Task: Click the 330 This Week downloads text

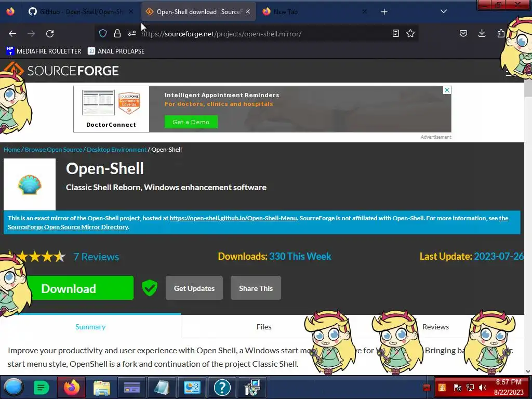Action: 300,256
